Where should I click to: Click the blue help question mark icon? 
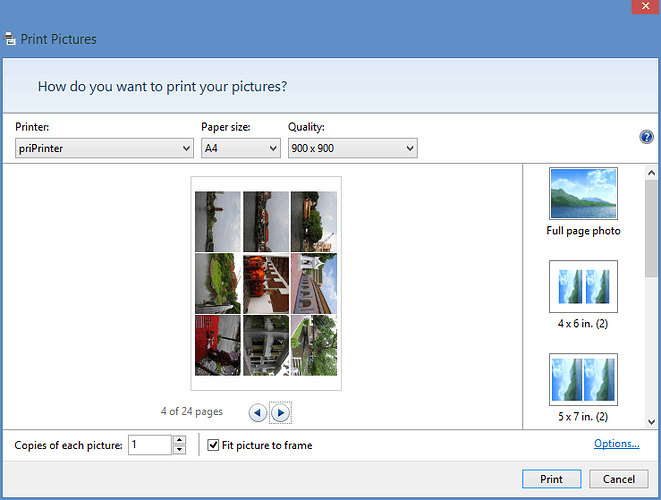pos(646,137)
